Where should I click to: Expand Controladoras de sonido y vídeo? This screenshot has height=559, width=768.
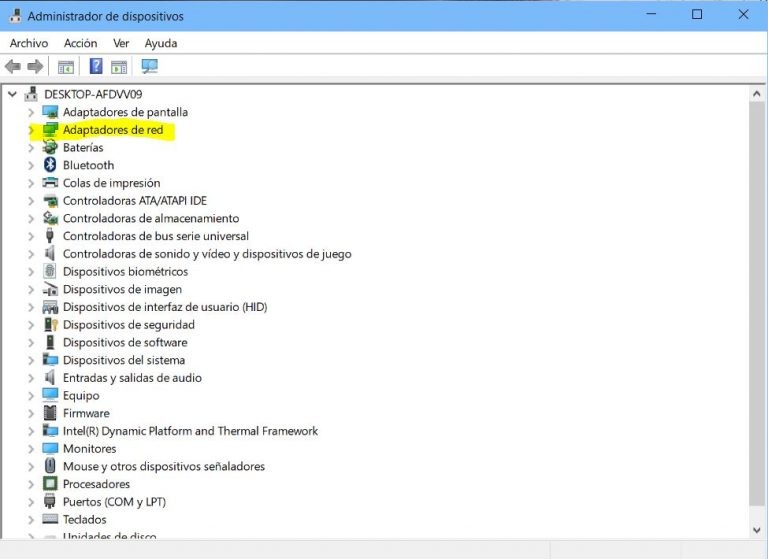pyautogui.click(x=31, y=254)
